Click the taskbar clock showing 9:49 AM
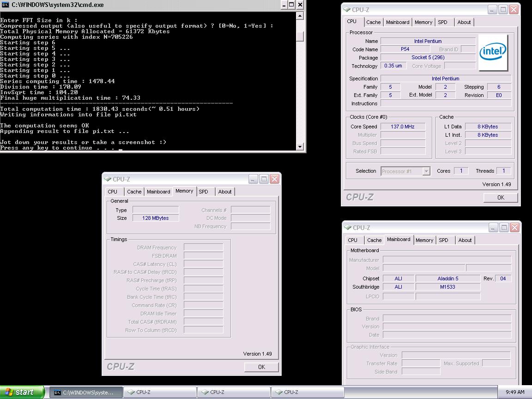The height and width of the screenshot is (399, 532). 515,392
